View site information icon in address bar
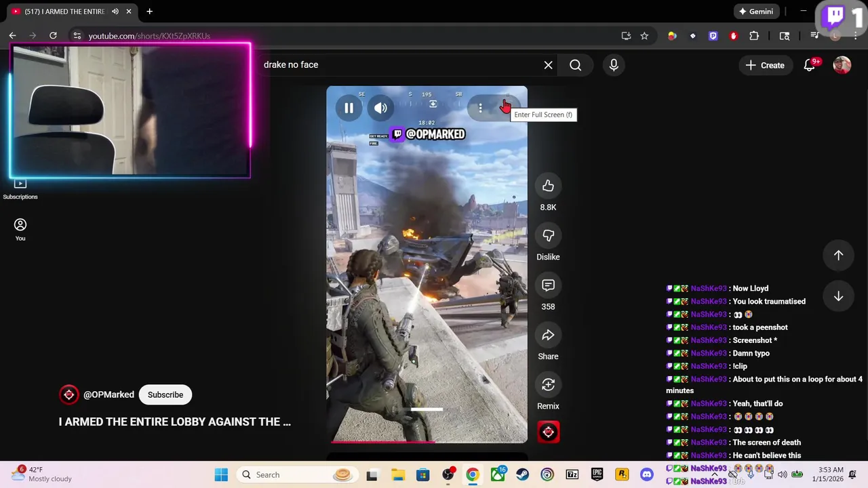 click(x=77, y=36)
